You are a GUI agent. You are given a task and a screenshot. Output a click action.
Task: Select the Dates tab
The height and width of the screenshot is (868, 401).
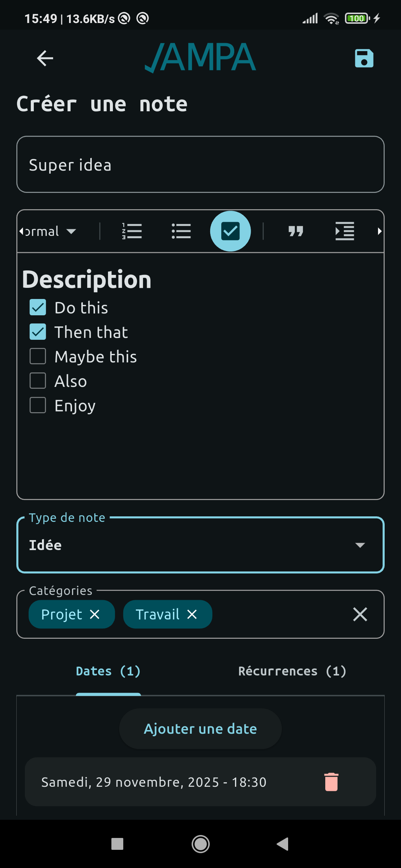[108, 671]
